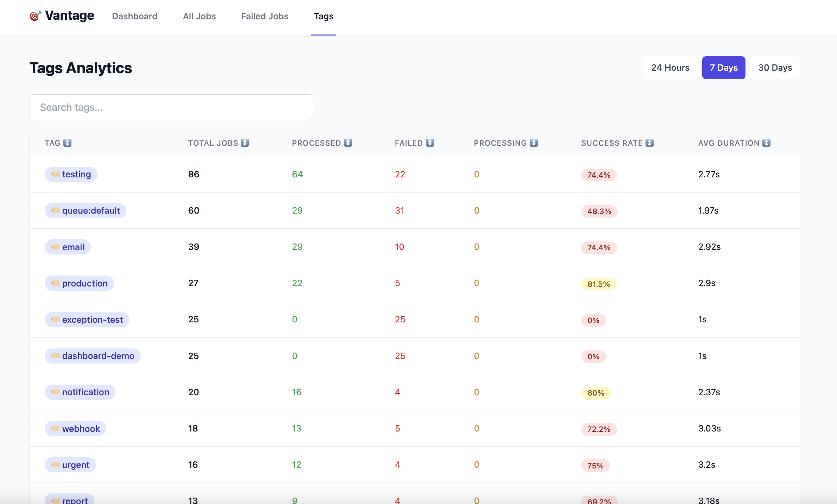Click the 81.5% success rate badge
Image resolution: width=837 pixels, height=504 pixels.
pyautogui.click(x=598, y=284)
